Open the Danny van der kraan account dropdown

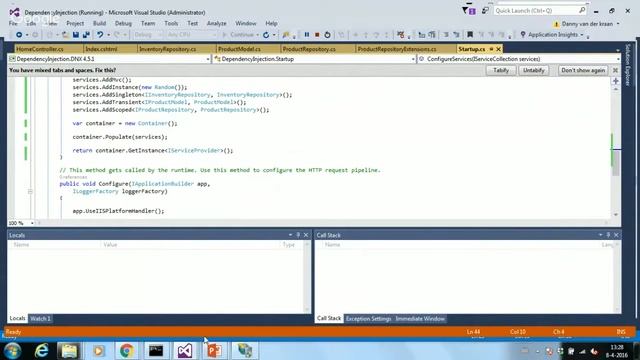(618, 24)
